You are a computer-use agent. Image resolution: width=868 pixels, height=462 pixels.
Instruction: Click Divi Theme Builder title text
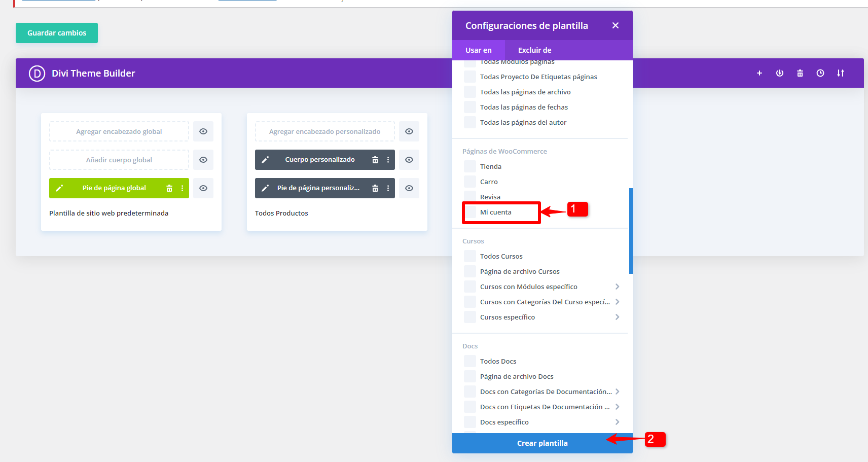(x=93, y=74)
